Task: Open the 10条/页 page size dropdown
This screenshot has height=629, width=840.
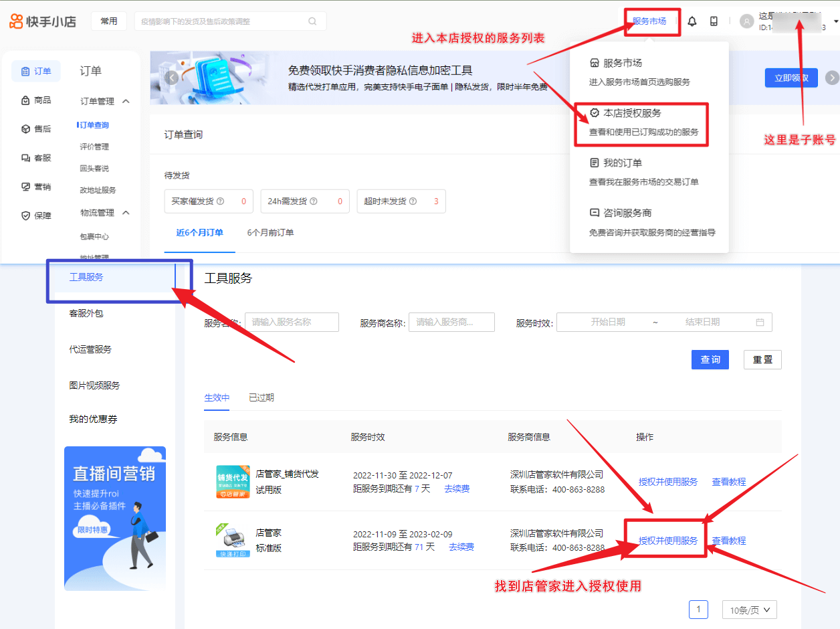Action: pos(750,610)
